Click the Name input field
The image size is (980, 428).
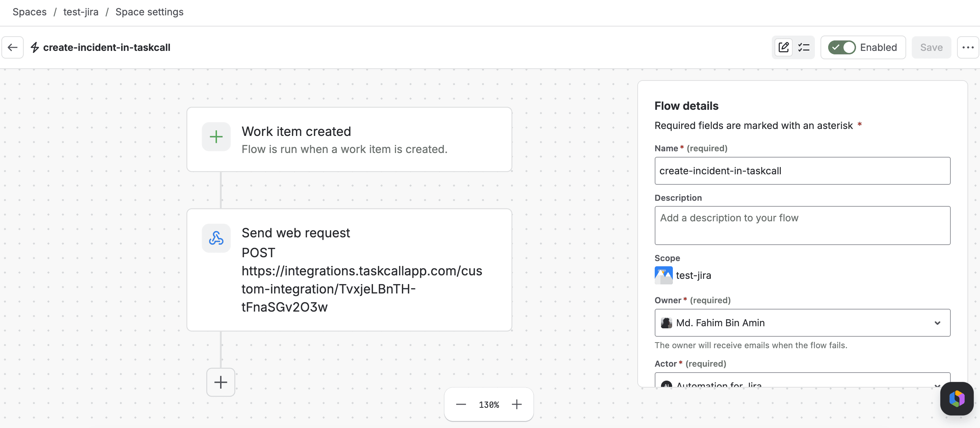(802, 170)
